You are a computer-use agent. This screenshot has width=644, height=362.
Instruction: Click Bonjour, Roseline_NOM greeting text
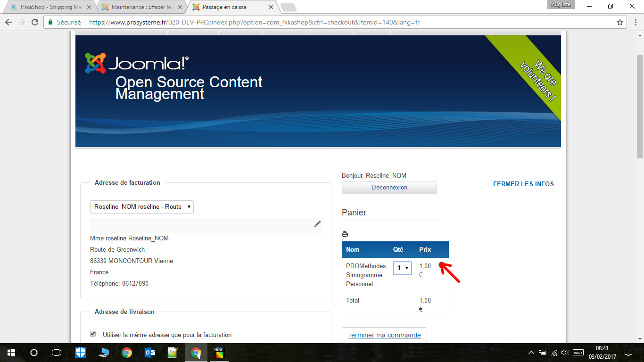pos(374,175)
